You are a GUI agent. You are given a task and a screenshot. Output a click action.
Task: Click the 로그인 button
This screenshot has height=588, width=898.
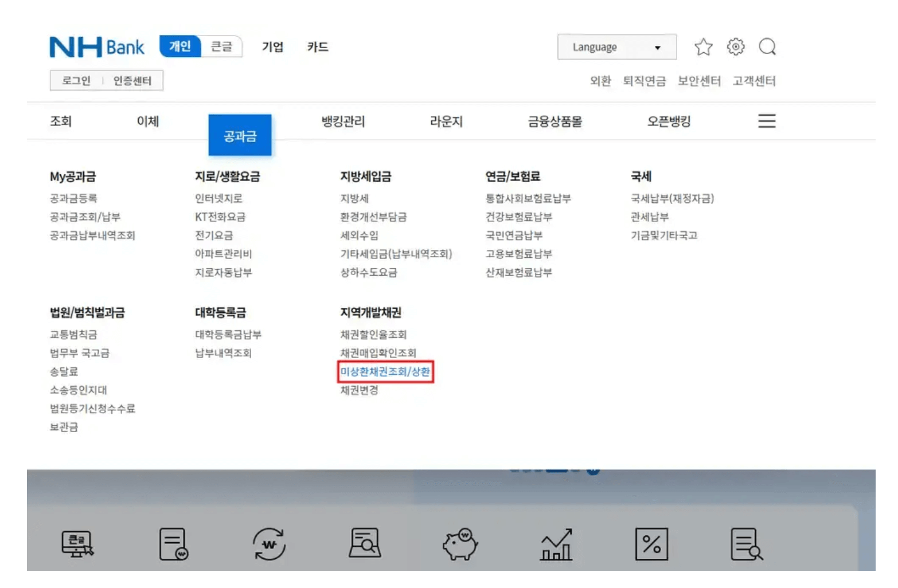[76, 80]
